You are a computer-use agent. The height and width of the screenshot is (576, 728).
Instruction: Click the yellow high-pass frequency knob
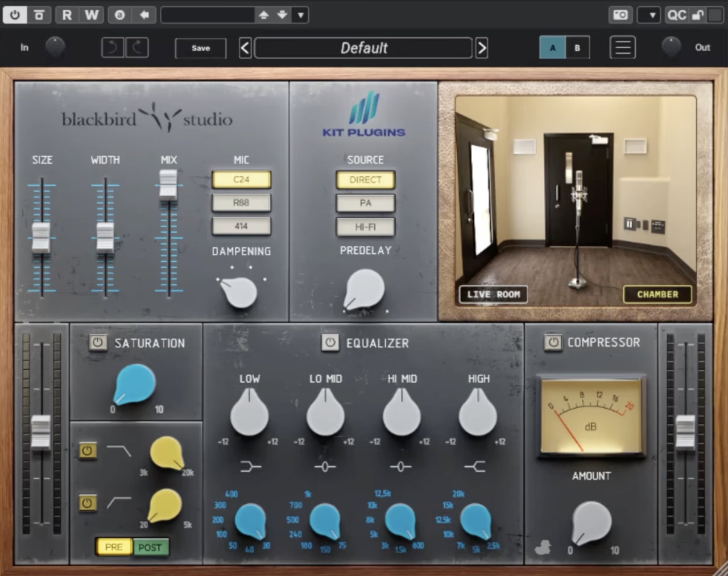[165, 506]
